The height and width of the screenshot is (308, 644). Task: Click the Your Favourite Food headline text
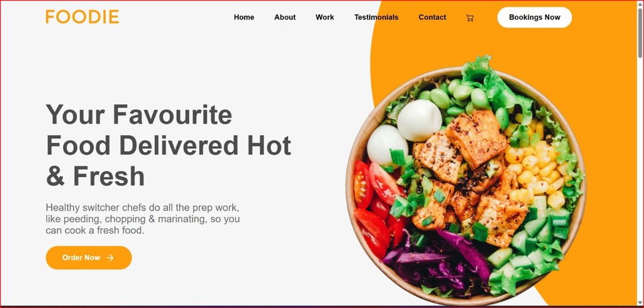click(x=169, y=145)
